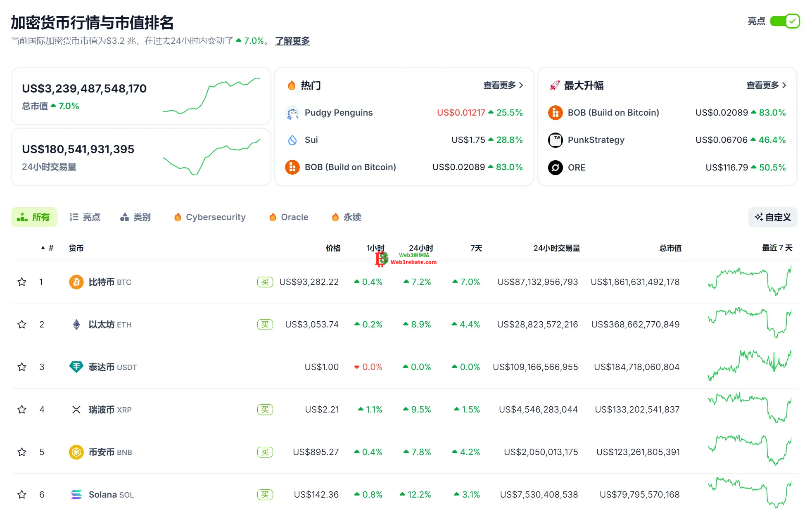Click the Tether USDT coin icon
This screenshot has height=517, width=812.
click(76, 367)
